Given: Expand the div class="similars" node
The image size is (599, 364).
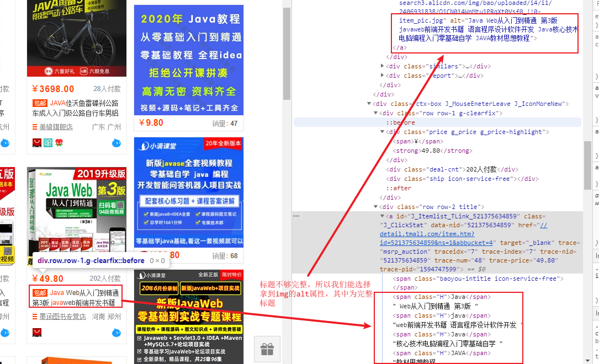Looking at the screenshot, I should click(382, 66).
